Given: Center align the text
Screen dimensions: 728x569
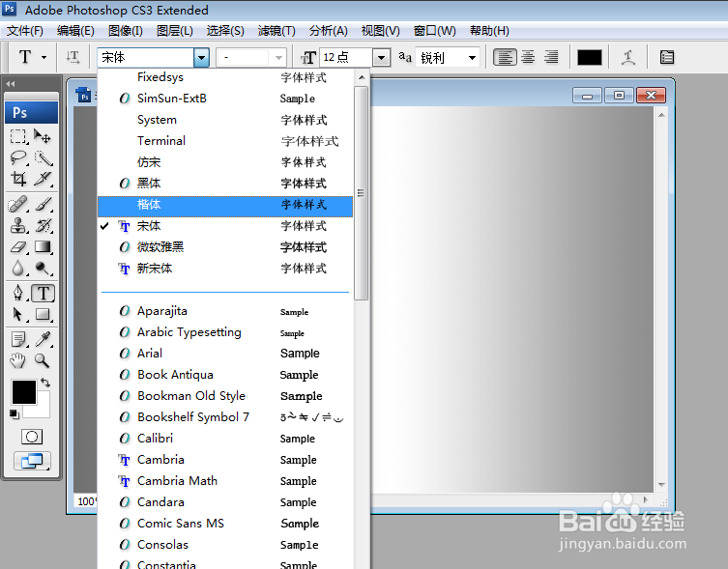Looking at the screenshot, I should pos(528,58).
